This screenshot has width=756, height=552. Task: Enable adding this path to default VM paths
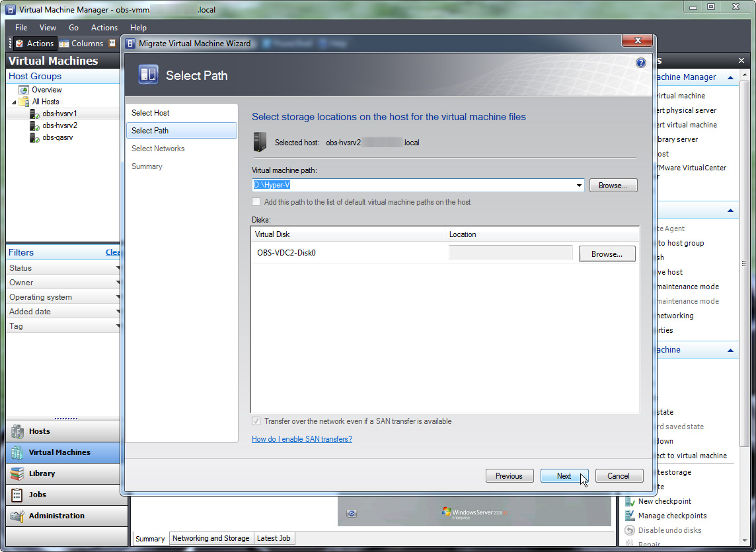(x=256, y=202)
